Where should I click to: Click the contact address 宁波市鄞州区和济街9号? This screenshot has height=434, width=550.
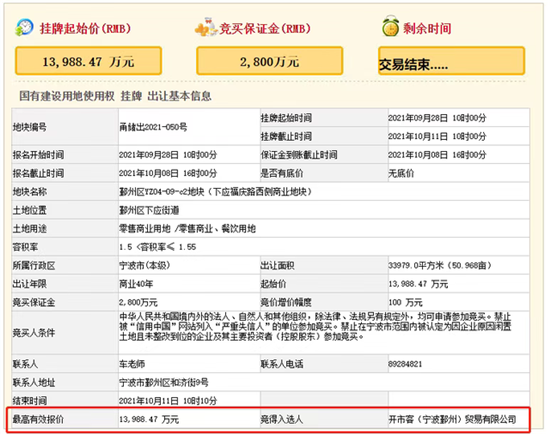point(164,382)
